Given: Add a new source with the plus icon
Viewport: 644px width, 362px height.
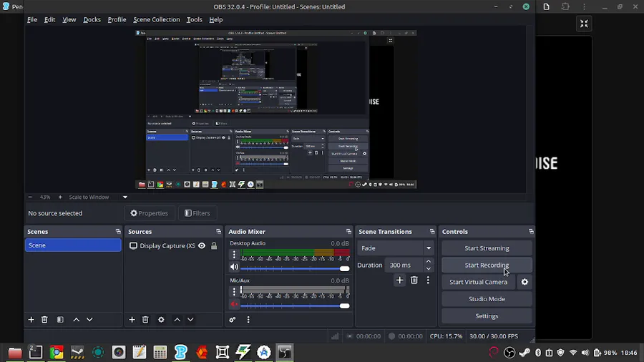Looking at the screenshot, I should coord(132,319).
